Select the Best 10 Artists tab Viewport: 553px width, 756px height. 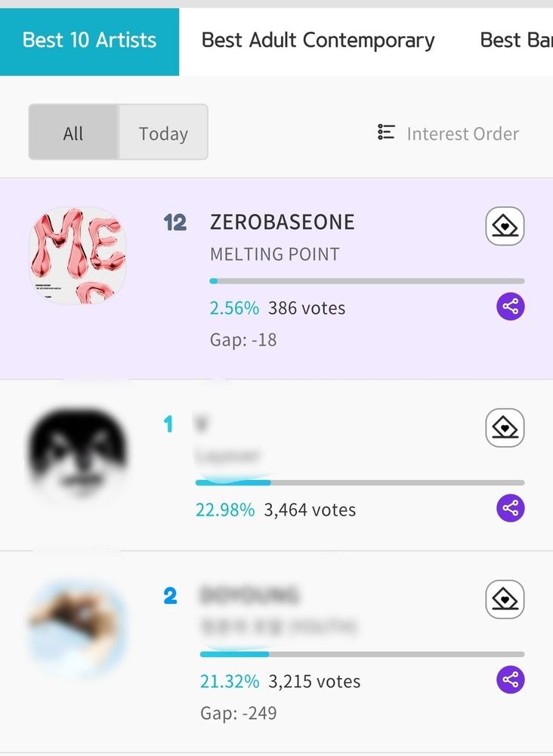point(90,41)
